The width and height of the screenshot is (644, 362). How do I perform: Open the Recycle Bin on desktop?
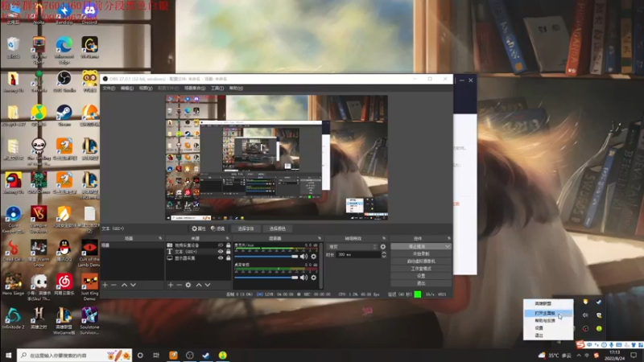click(13, 47)
